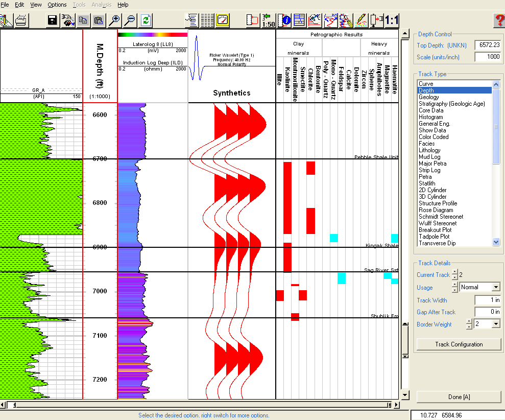Select Strip Log in Track Type list
Image resolution: width=505 pixels, height=420 pixels.
click(455, 170)
